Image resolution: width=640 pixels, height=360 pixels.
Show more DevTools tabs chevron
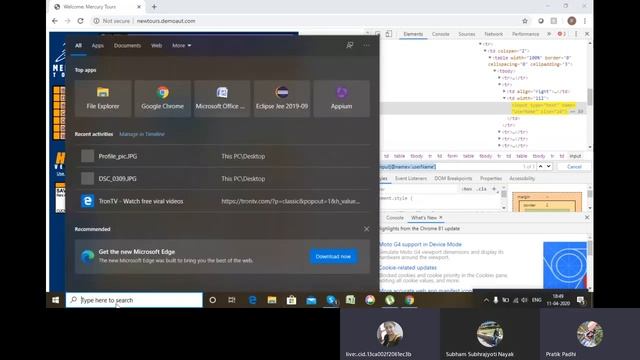[x=549, y=34]
